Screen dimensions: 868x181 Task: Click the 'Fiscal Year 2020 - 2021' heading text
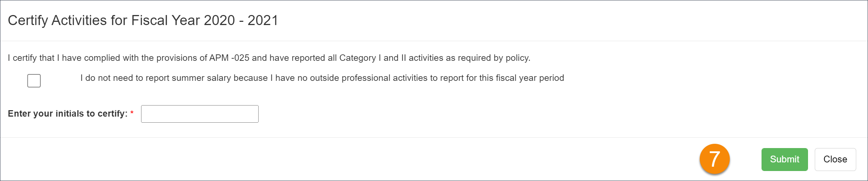click(205, 20)
